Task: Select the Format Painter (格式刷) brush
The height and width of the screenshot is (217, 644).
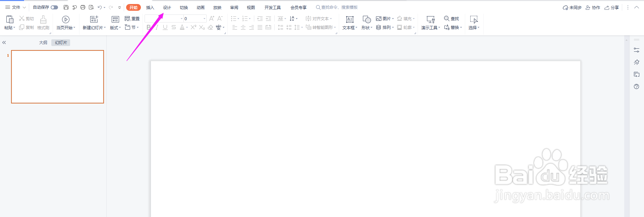Action: tap(43, 23)
